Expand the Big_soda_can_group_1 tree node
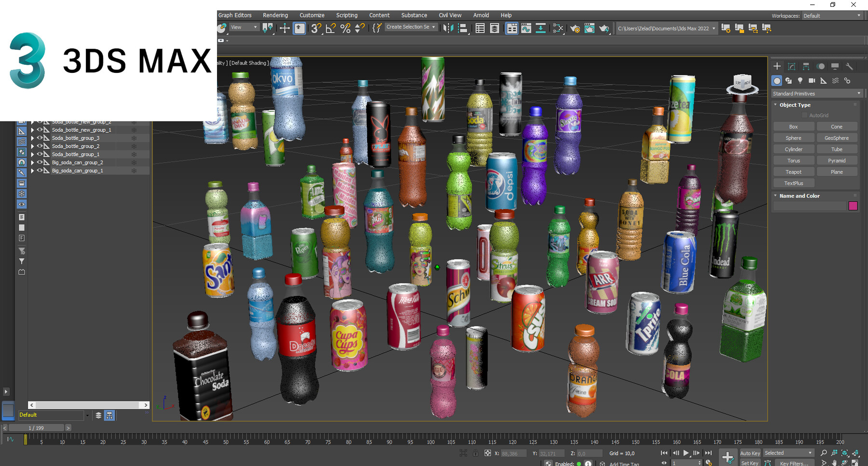The width and height of the screenshot is (868, 466). tap(32, 171)
